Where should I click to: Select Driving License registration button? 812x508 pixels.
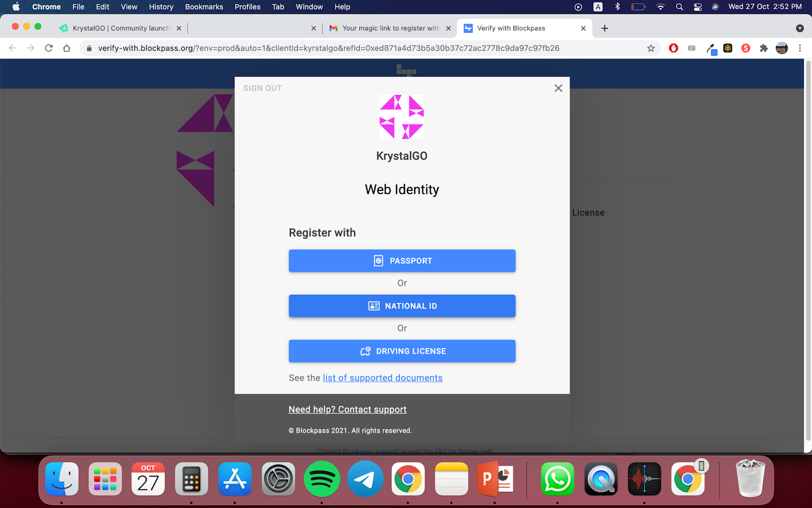pos(402,351)
